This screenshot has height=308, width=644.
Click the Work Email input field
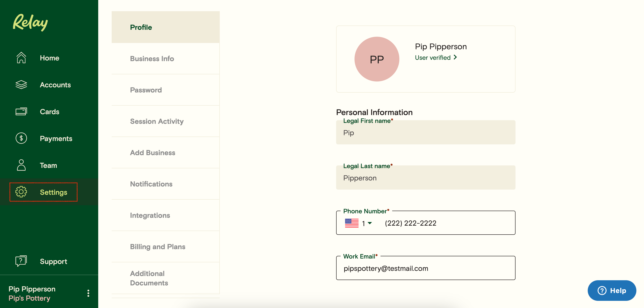[x=425, y=268]
